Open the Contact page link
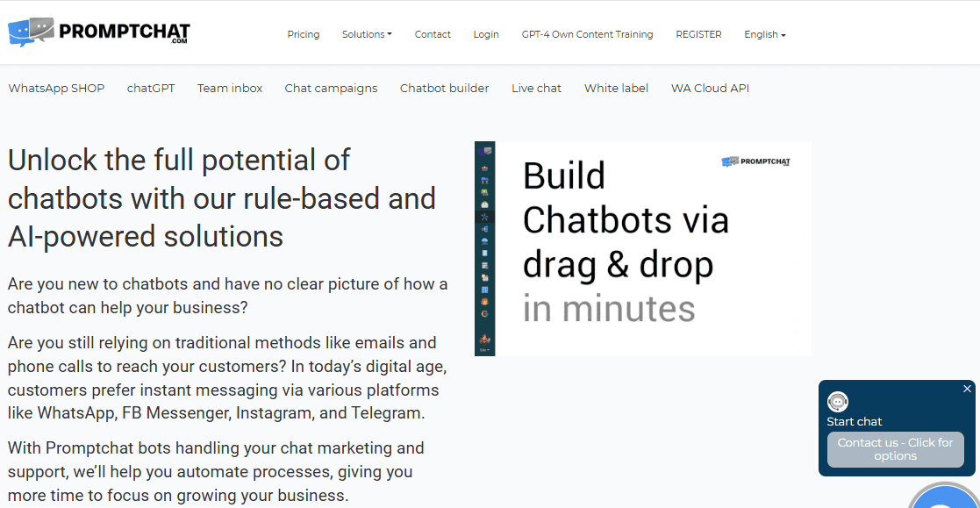This screenshot has height=508, width=980. coord(433,34)
